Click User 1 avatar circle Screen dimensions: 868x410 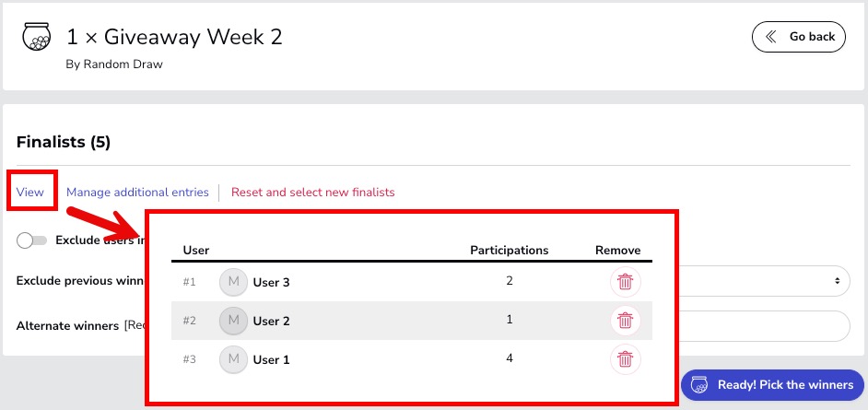pyautogui.click(x=234, y=359)
